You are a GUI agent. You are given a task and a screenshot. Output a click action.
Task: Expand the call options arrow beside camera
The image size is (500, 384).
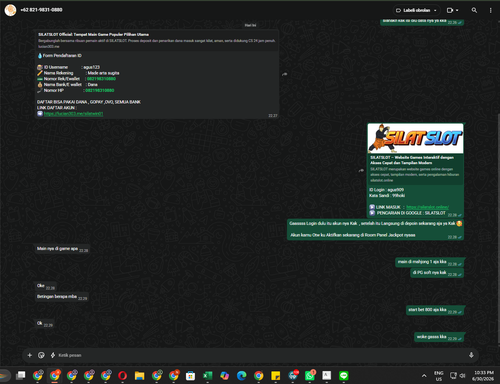click(x=457, y=10)
